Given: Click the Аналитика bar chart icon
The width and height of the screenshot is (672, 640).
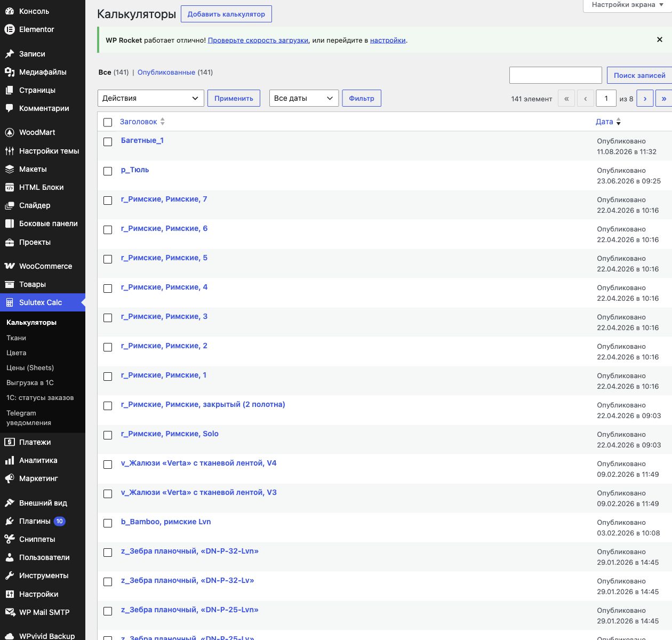Looking at the screenshot, I should point(10,460).
